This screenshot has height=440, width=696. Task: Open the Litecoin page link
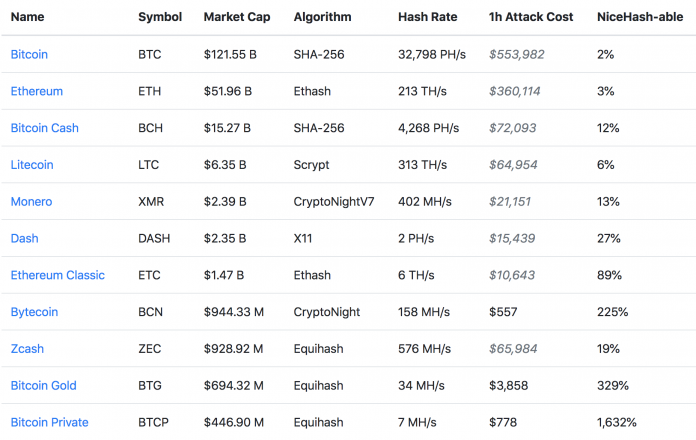click(32, 165)
